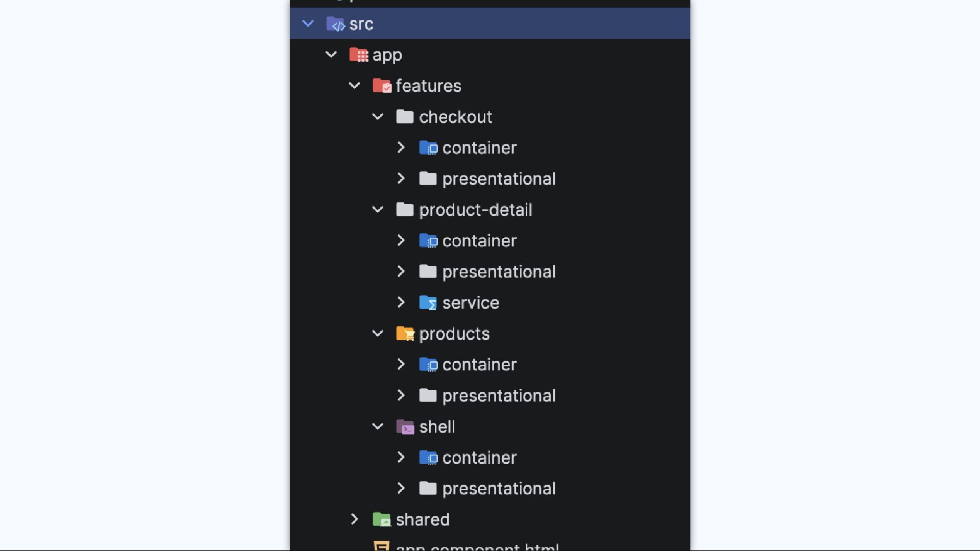Expand the shared folder chevron
This screenshot has width=980, height=551.
click(354, 519)
